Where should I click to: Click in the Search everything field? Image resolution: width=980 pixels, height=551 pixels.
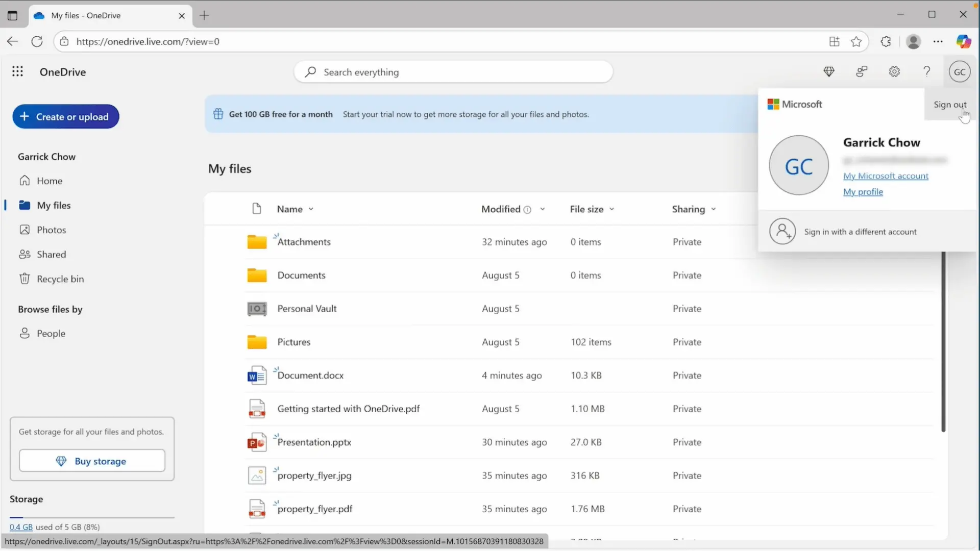coord(453,72)
